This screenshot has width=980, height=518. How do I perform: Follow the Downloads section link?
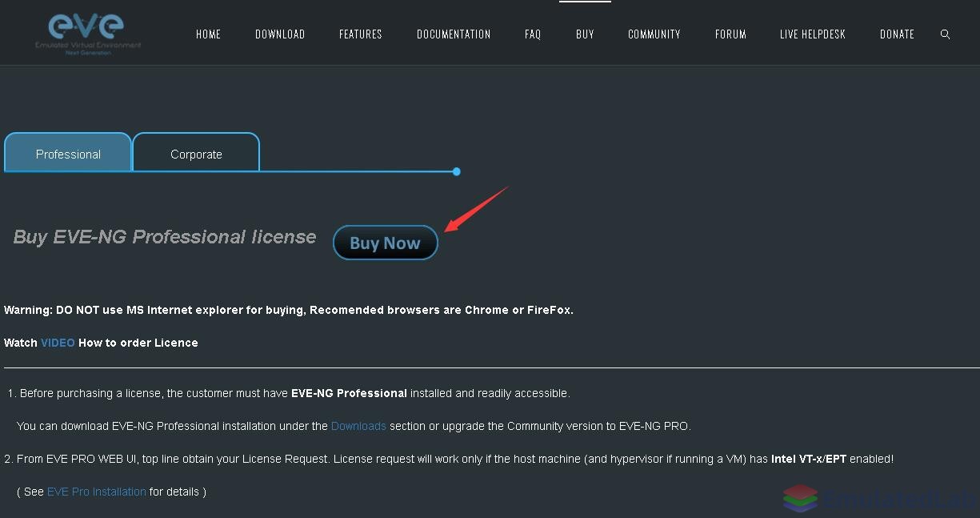pyautogui.click(x=358, y=426)
